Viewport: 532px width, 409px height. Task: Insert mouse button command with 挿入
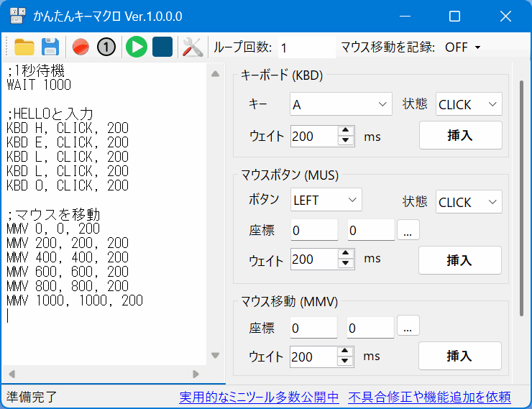click(459, 260)
